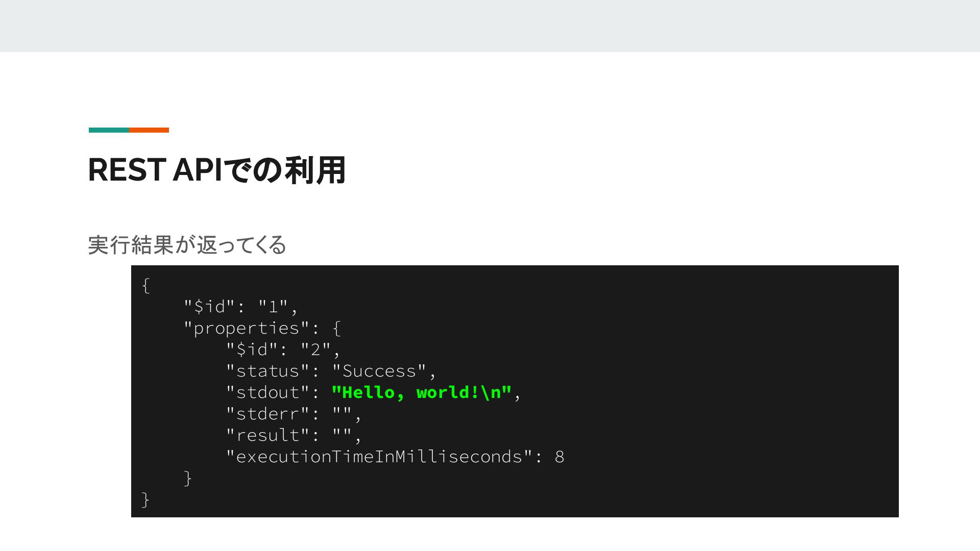Click the teal accent bar above title
Viewport: 980px width, 551px height.
109,130
